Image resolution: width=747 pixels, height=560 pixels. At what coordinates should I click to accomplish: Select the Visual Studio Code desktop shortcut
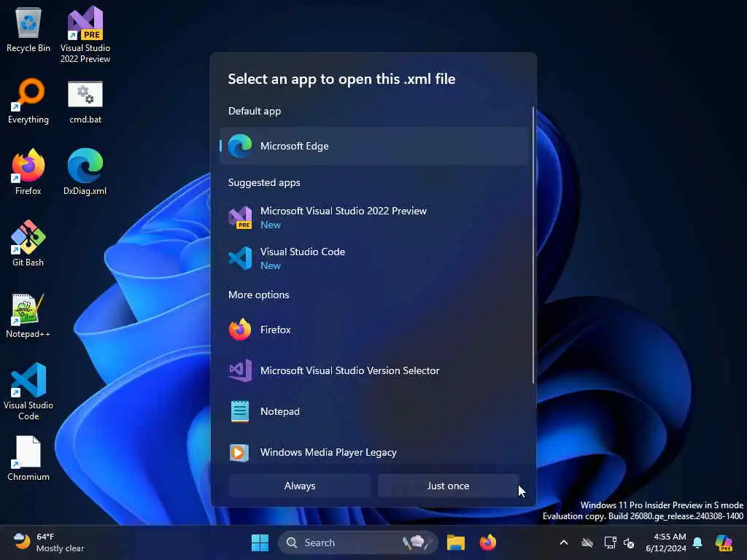28,392
